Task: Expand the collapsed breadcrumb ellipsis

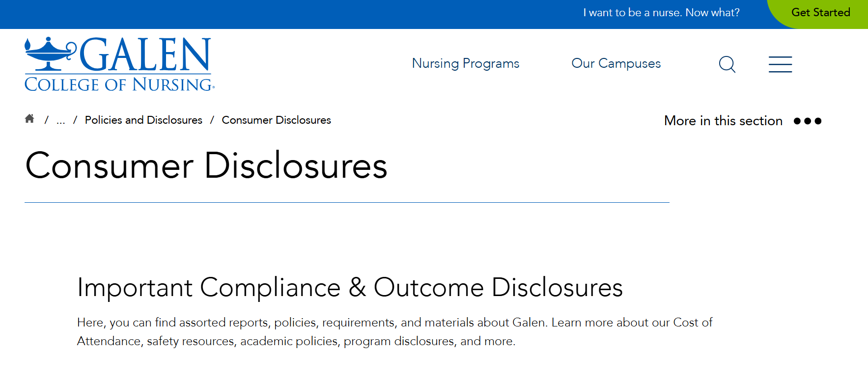Action: pyautogui.click(x=61, y=120)
